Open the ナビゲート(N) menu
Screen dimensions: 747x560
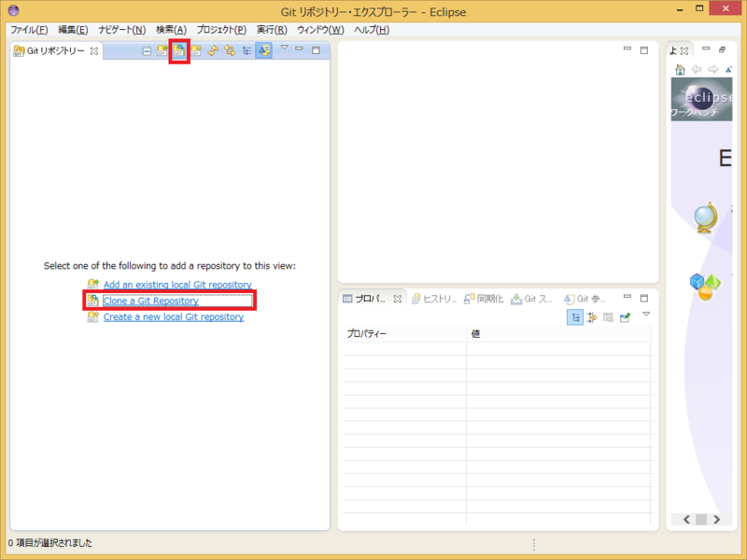tap(122, 30)
